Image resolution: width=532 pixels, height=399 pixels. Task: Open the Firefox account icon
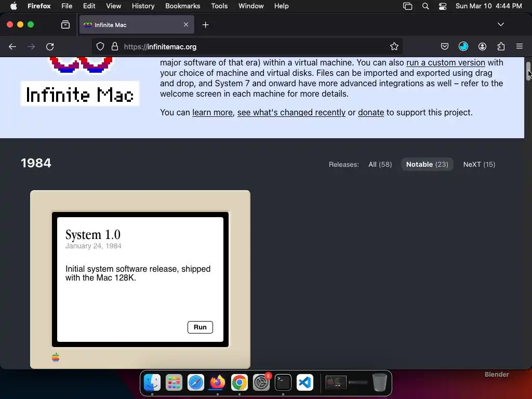pos(482,46)
